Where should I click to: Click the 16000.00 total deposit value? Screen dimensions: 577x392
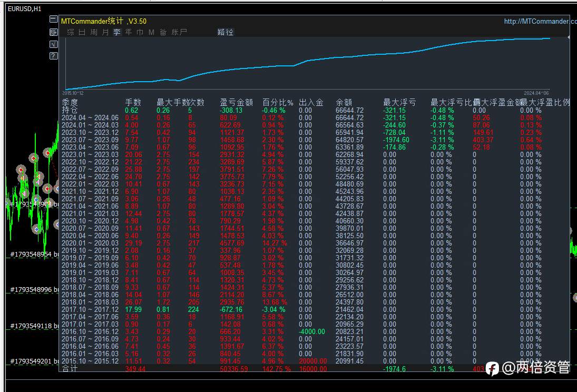pos(313,369)
